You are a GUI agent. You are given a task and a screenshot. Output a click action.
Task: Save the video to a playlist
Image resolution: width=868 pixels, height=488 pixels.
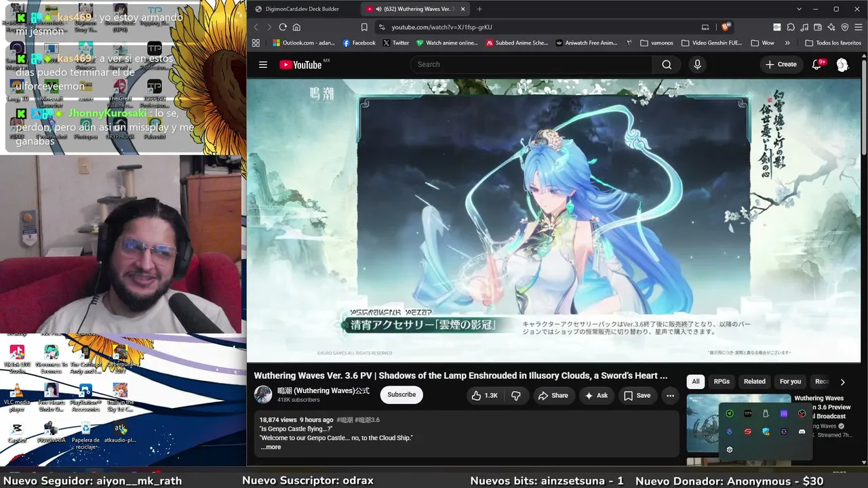point(637,395)
